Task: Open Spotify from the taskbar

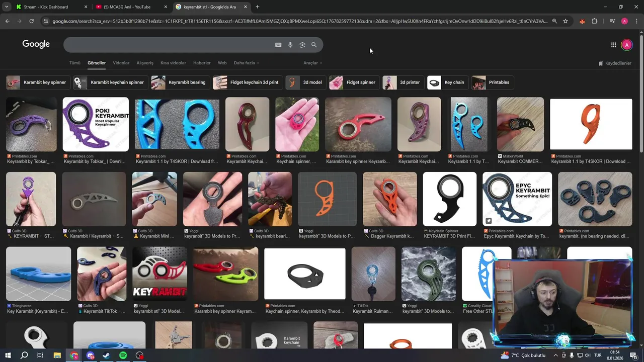Action: [x=123, y=355]
